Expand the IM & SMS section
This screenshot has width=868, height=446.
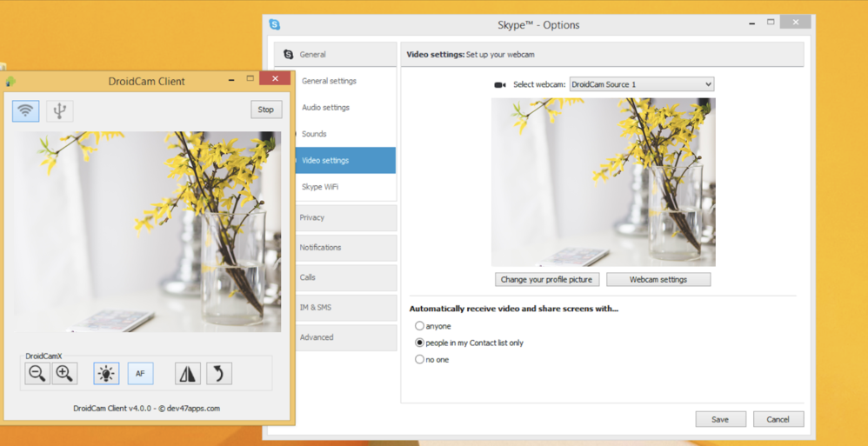[345, 307]
